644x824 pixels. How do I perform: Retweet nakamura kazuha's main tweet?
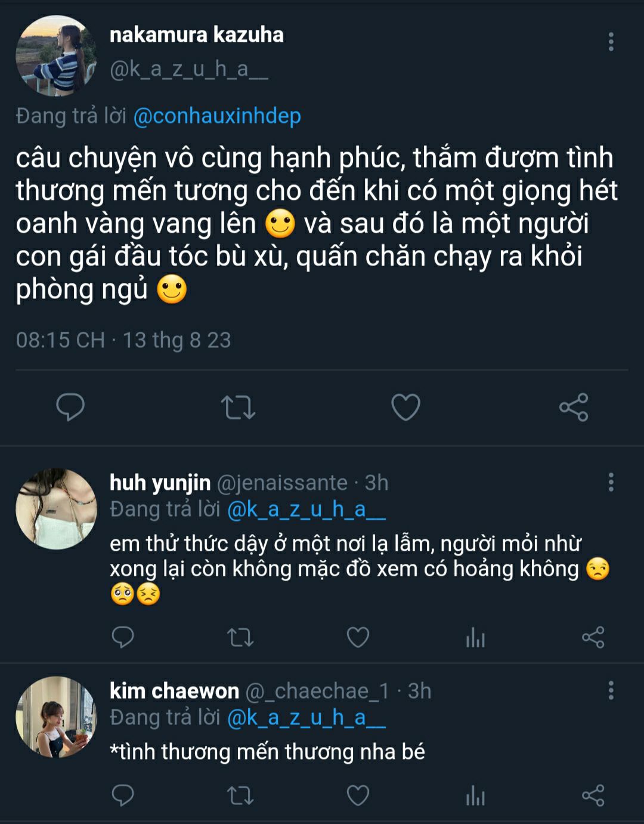coord(238,408)
